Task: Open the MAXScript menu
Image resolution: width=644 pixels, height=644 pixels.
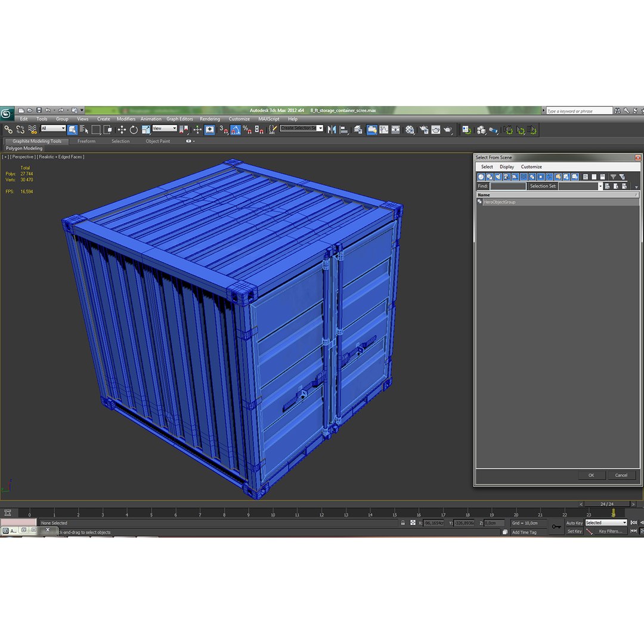Action: 268,119
